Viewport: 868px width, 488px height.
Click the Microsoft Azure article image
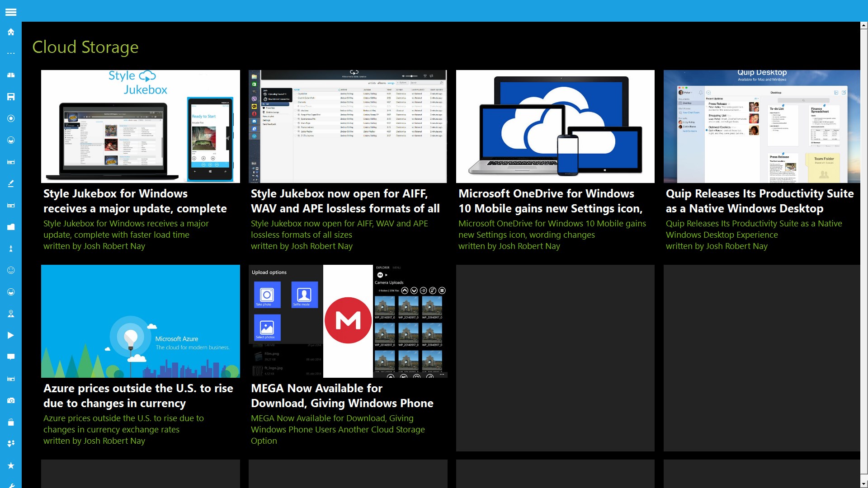[x=140, y=321]
